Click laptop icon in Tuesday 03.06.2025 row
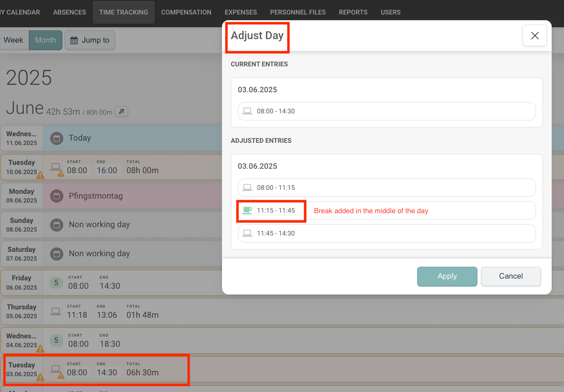 click(x=55, y=368)
